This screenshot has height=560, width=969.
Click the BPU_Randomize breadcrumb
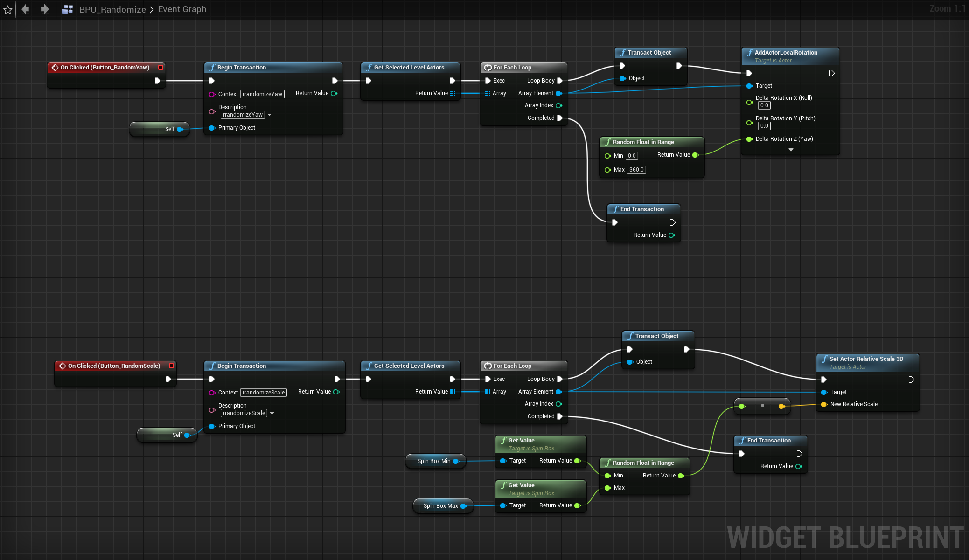click(112, 9)
